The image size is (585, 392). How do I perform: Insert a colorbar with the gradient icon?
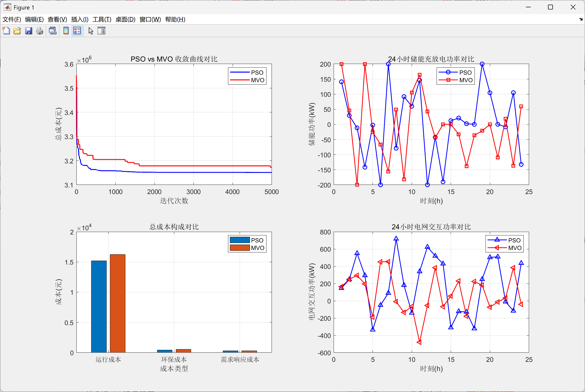66,31
